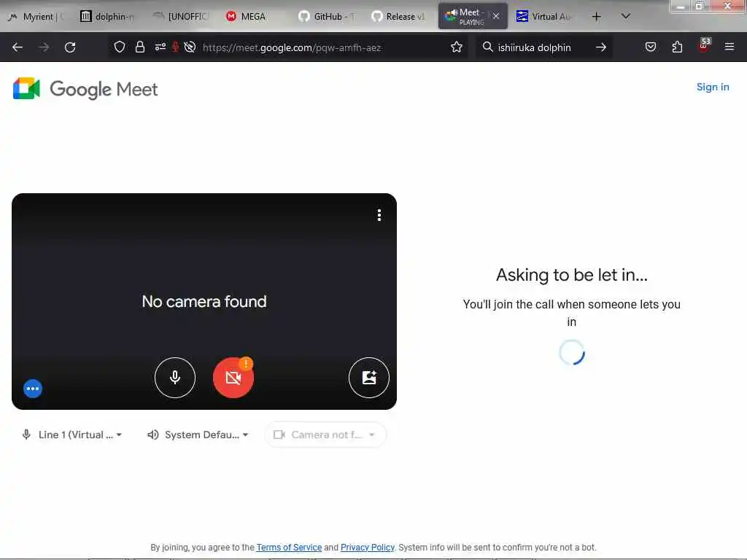
Task: Click the red microphone sharing indicator
Action: pyautogui.click(x=175, y=47)
